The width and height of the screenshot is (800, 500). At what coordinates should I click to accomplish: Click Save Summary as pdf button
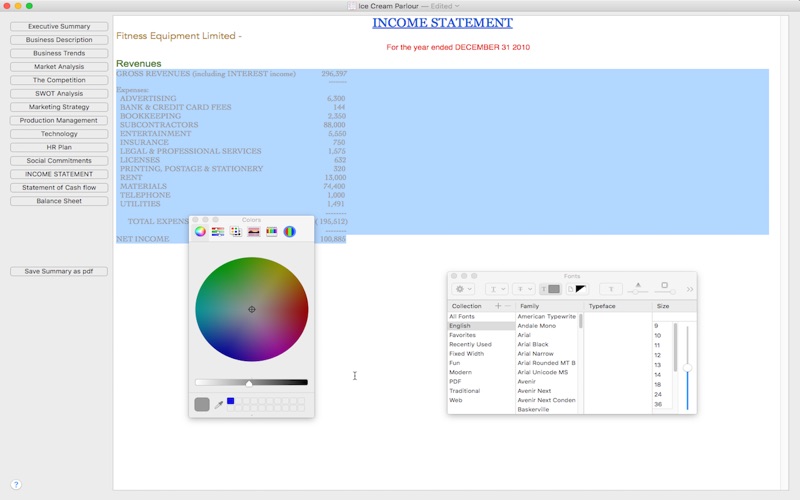point(59,271)
